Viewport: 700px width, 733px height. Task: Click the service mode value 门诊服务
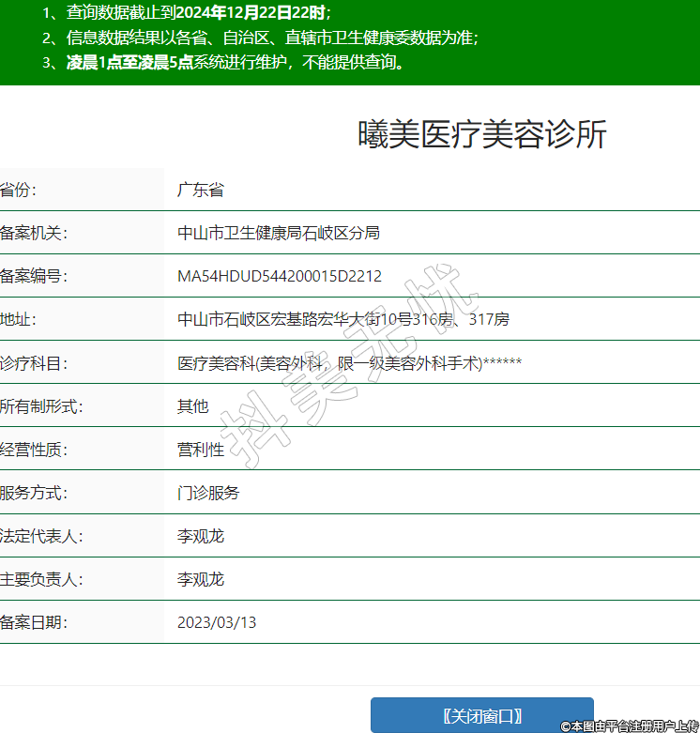tap(208, 493)
